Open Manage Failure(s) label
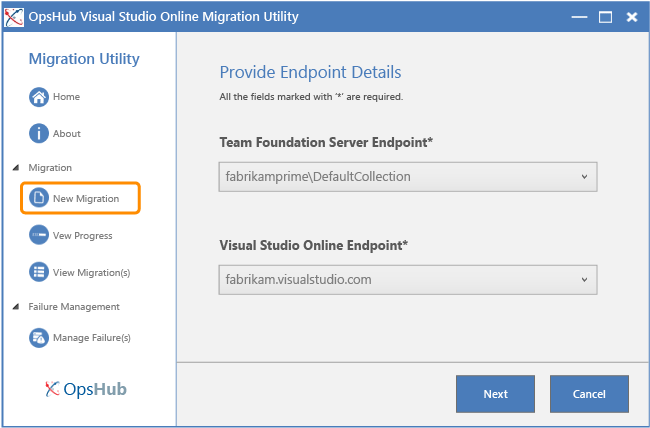The height and width of the screenshot is (428, 650). tap(92, 338)
